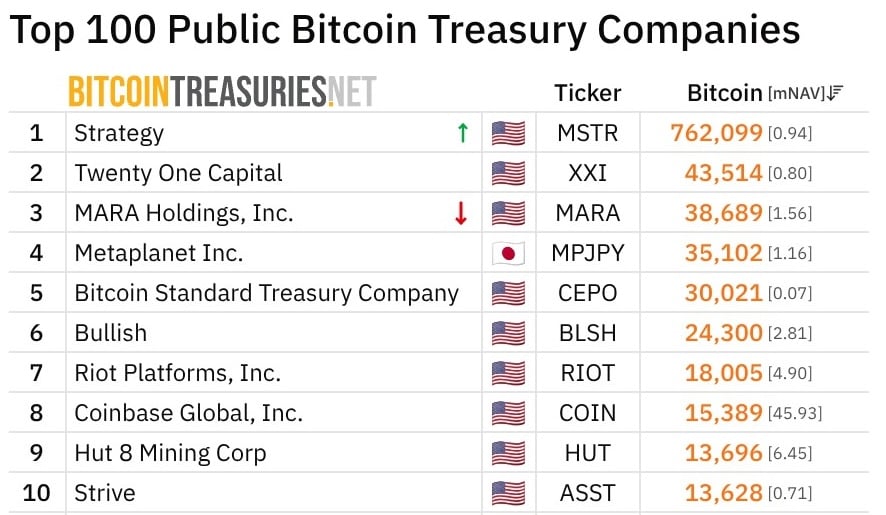
Task: Click the MSTR ticker symbol
Action: pos(587,133)
